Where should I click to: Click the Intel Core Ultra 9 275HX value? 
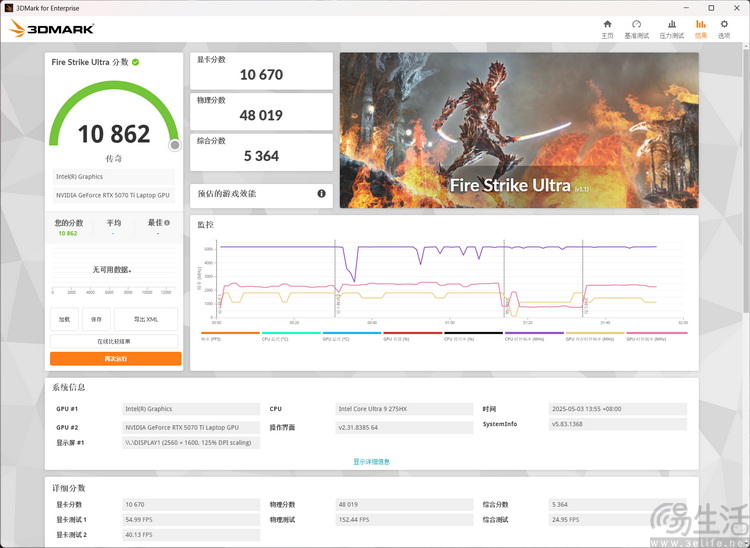404,409
